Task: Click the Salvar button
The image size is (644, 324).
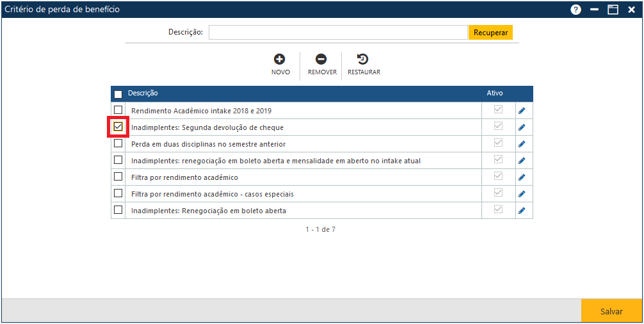Action: 611,311
